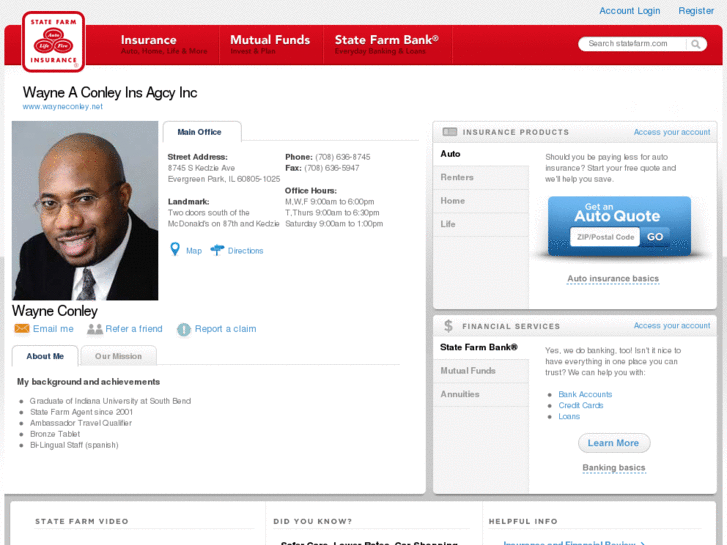727x545 pixels.
Task: Click the financial services dollar icon
Action: (x=448, y=326)
